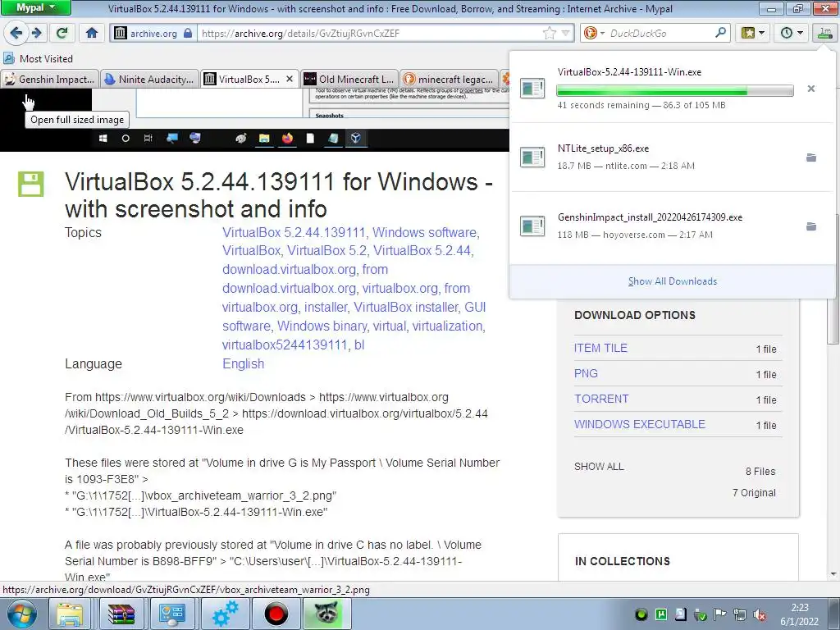The width and height of the screenshot is (840, 630).
Task: Open full sized screenshot image
Action: tap(254, 120)
